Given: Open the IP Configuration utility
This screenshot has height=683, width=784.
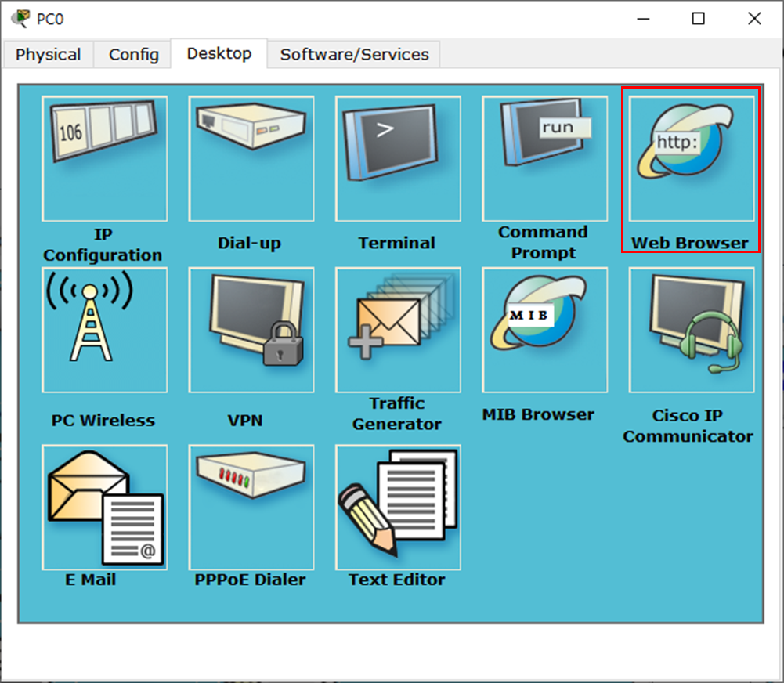Looking at the screenshot, I should pos(104,158).
